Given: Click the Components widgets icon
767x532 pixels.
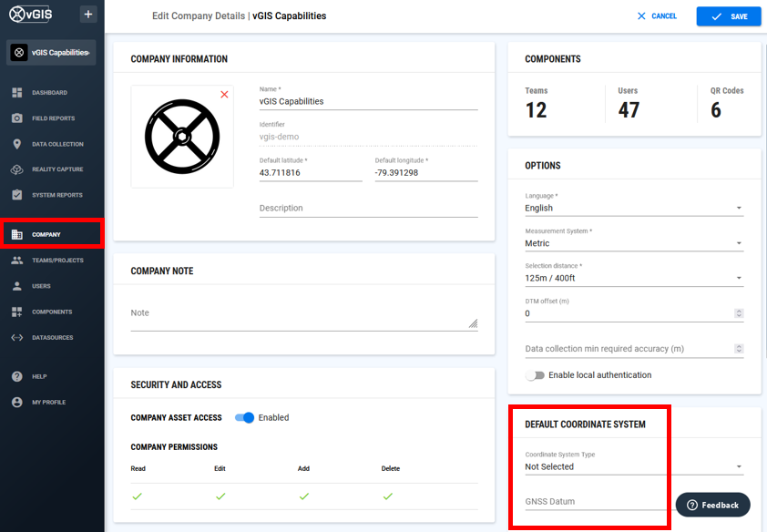Looking at the screenshot, I should (x=17, y=312).
